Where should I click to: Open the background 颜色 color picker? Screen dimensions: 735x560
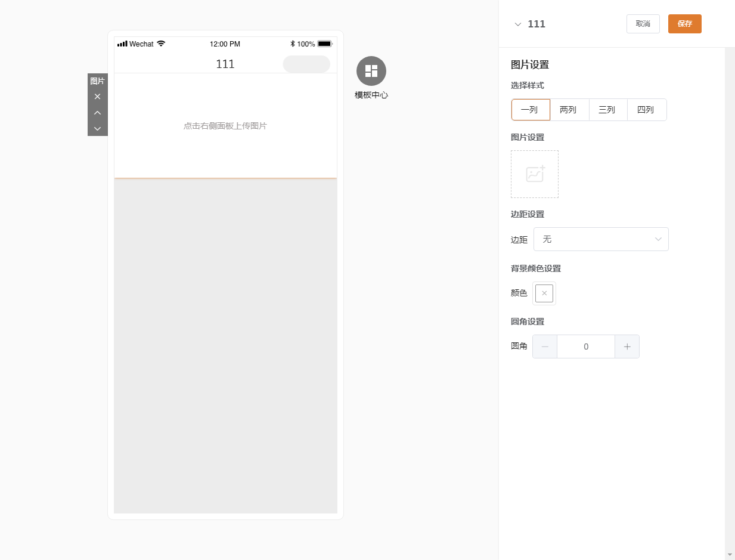[x=544, y=293]
